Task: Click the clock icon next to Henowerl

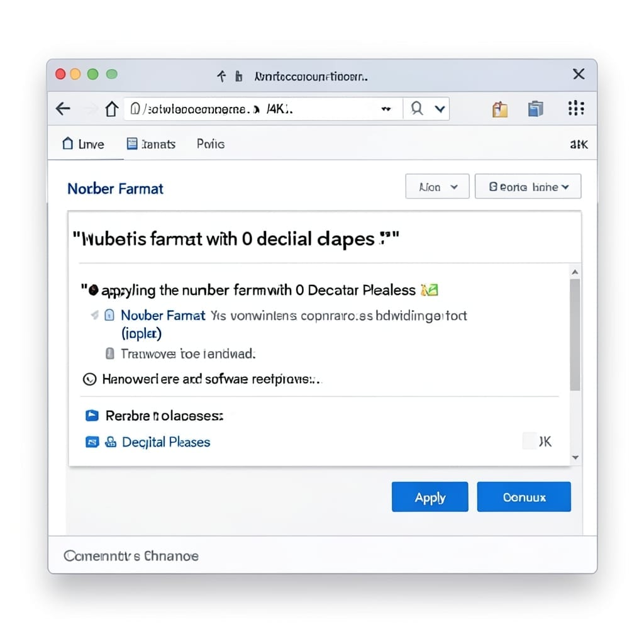Action: (89, 379)
